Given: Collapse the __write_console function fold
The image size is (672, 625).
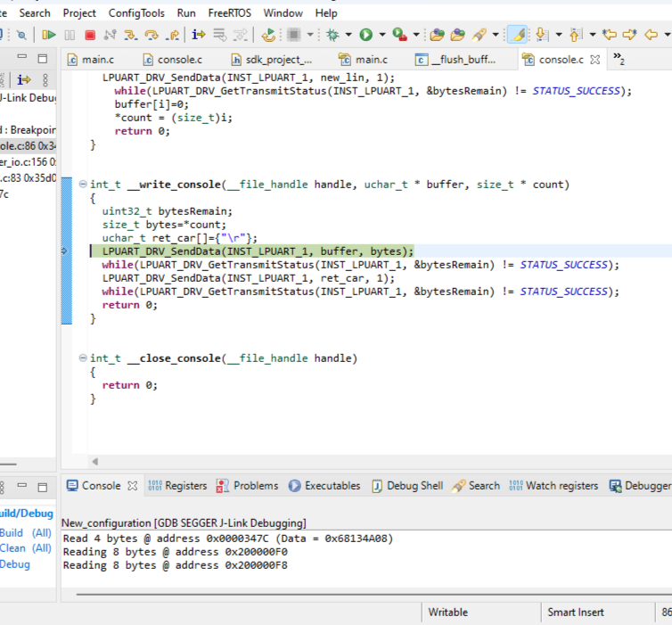Looking at the screenshot, I should pyautogui.click(x=83, y=185).
